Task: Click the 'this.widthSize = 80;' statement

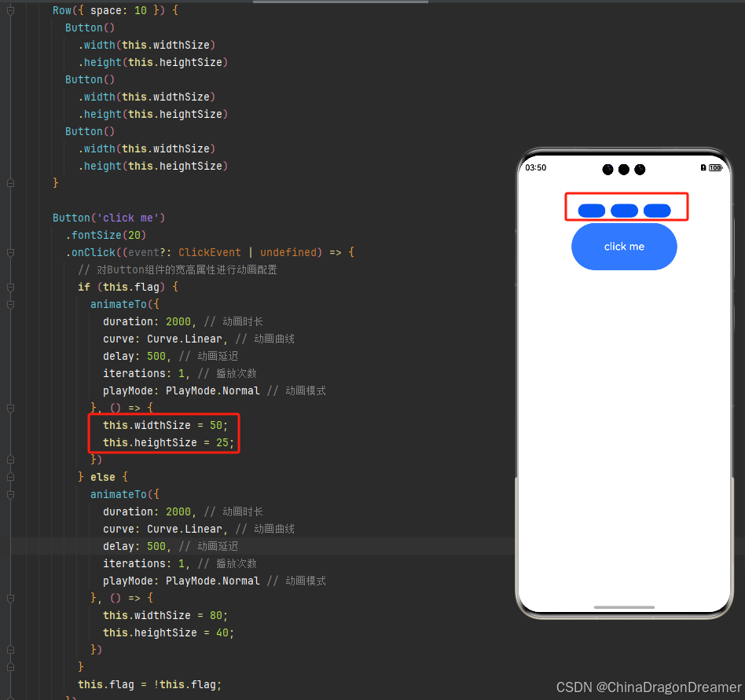Action: (165, 615)
